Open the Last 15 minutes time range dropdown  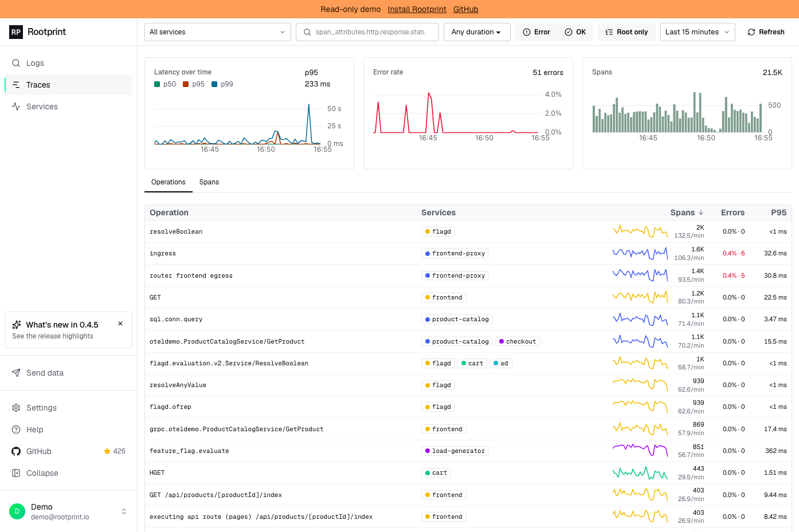[x=698, y=32]
